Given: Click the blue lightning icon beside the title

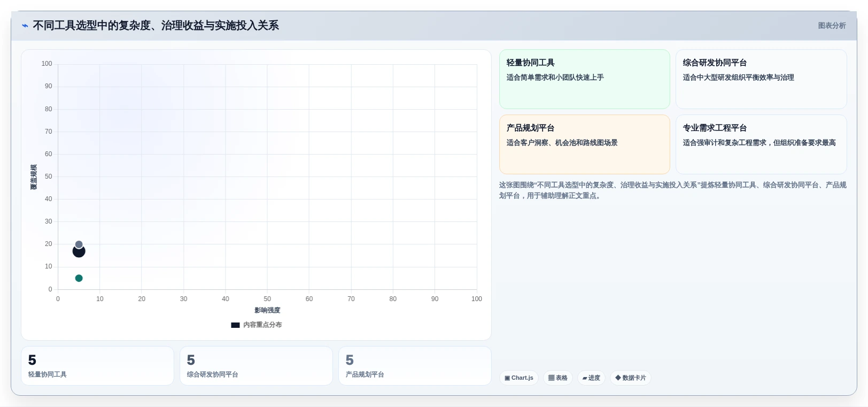Looking at the screenshot, I should (x=25, y=26).
